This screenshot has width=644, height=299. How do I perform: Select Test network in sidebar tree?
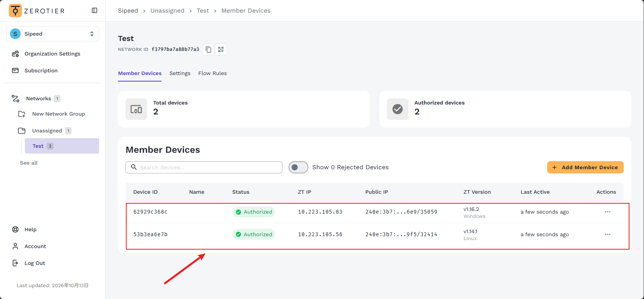click(62, 146)
